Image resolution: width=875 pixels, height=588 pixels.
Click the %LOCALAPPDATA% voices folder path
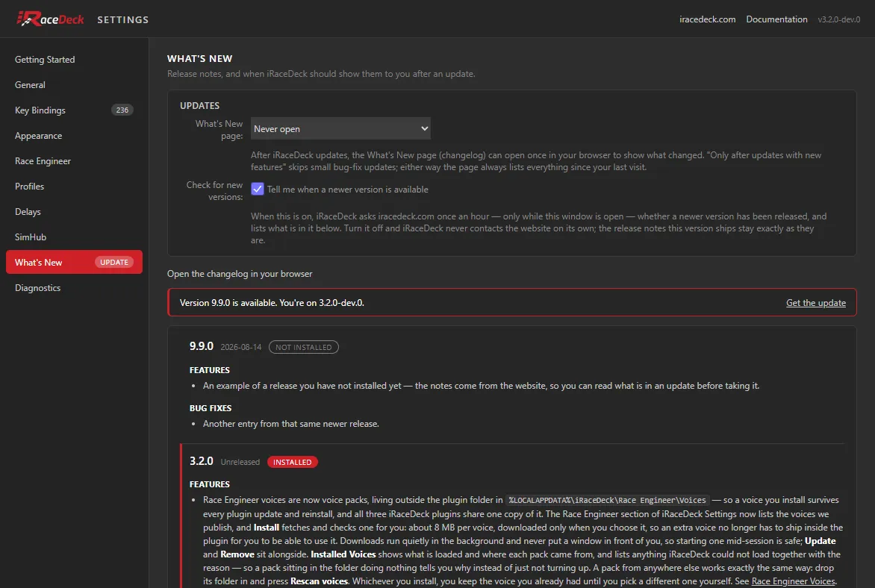[607, 501]
